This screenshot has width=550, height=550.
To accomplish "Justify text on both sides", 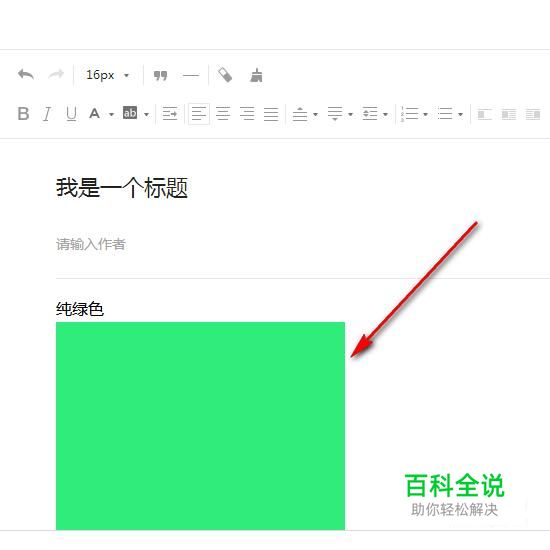I will point(271,114).
